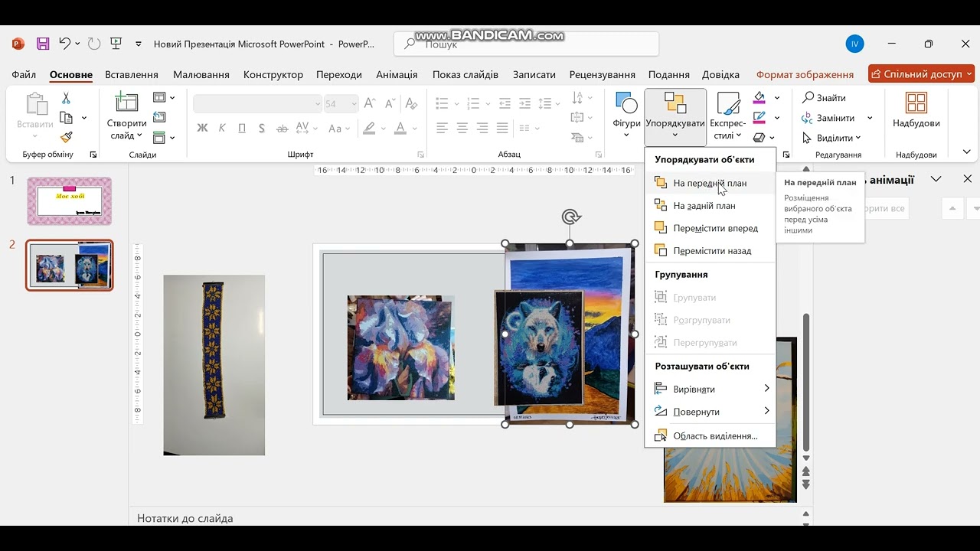Open the Файл menu
Image resolution: width=980 pixels, height=551 pixels.
click(24, 74)
